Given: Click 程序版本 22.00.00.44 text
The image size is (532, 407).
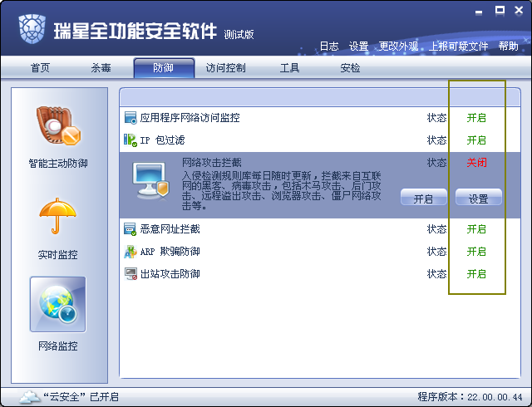Looking at the screenshot, I should (470, 397).
